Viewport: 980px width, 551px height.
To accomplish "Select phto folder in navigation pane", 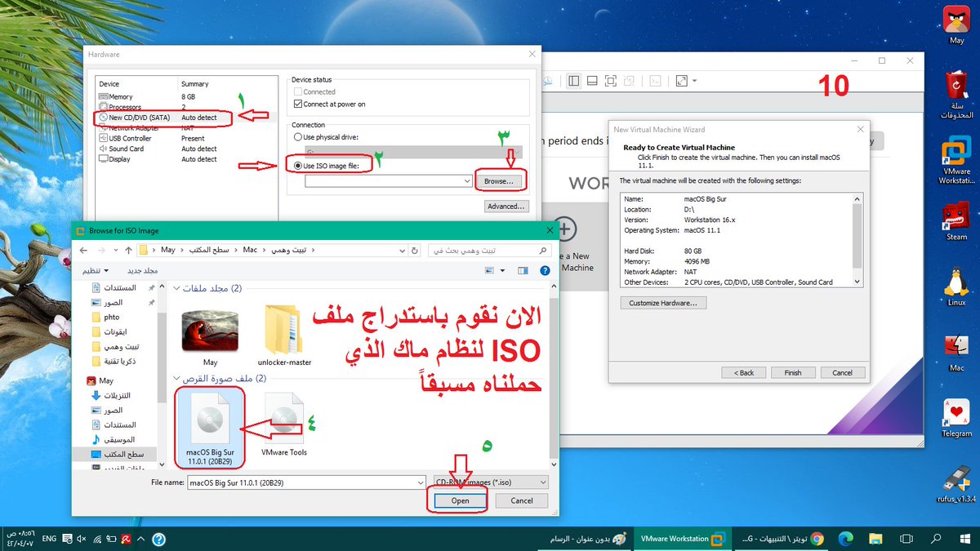I will [106, 317].
